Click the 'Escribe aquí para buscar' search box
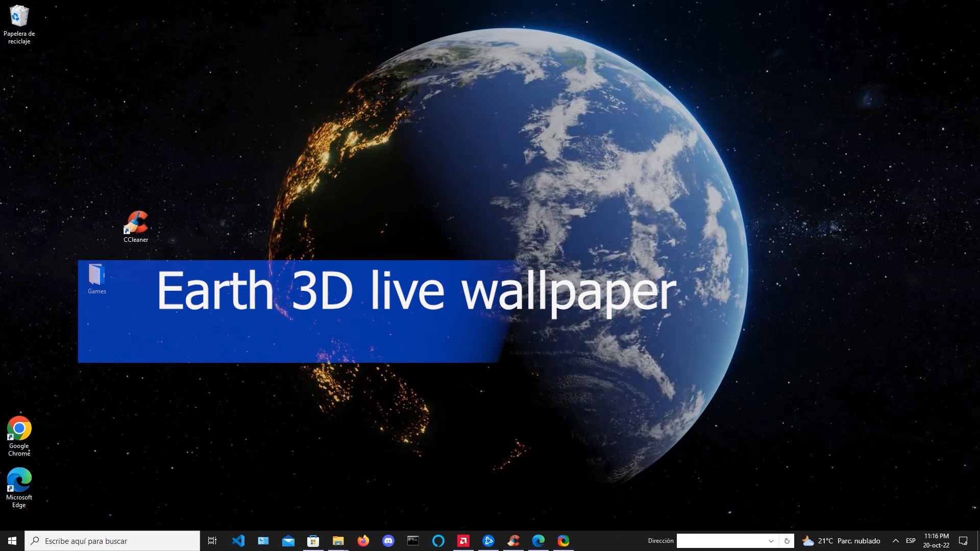This screenshot has width=980, height=551. 112,541
